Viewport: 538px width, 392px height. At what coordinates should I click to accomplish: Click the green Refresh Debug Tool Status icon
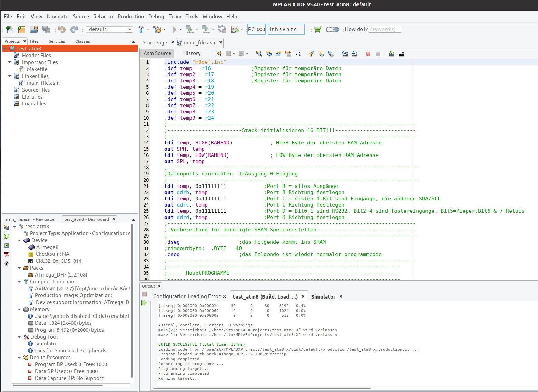point(7,237)
